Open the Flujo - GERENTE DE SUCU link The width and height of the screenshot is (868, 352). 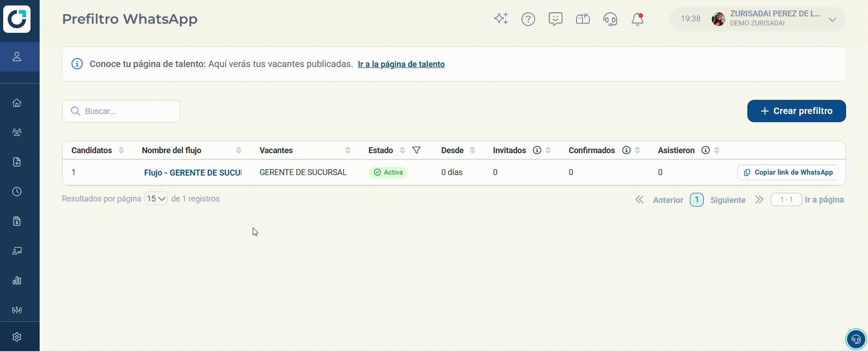[193, 173]
